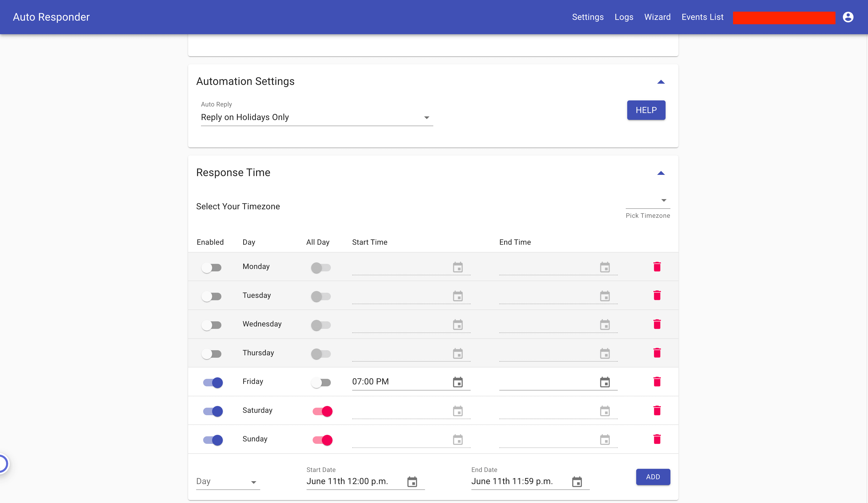Open Monday End Time calendar icon
868x503 pixels.
point(605,267)
